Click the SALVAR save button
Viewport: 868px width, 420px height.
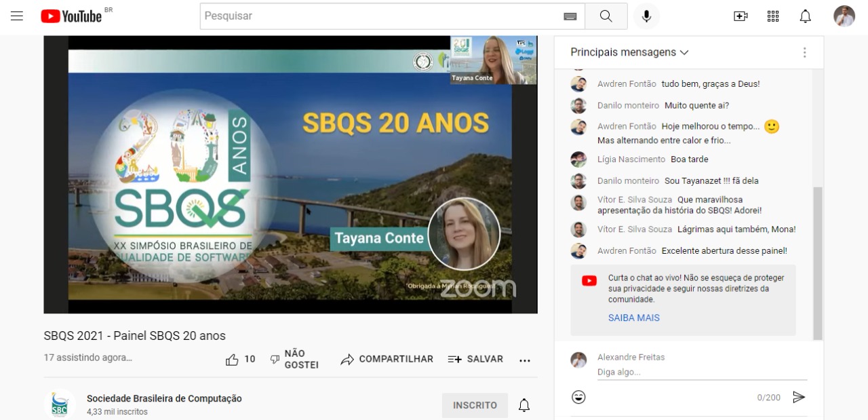coord(475,360)
